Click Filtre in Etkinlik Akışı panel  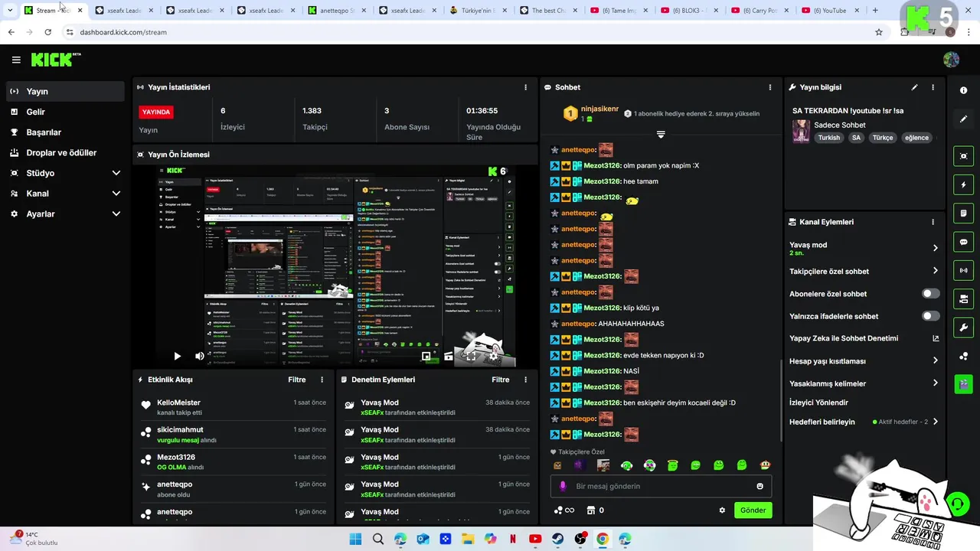pos(297,380)
